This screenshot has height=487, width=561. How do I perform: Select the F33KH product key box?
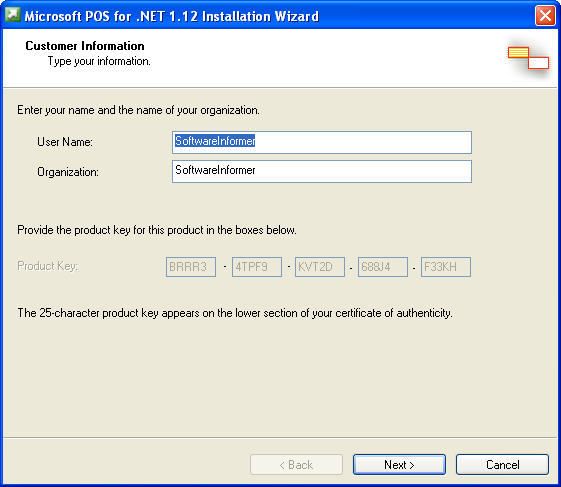point(446,267)
